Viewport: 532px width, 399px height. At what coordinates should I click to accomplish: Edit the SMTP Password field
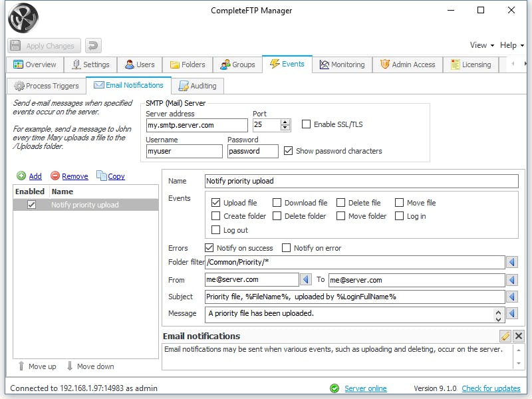coord(253,152)
